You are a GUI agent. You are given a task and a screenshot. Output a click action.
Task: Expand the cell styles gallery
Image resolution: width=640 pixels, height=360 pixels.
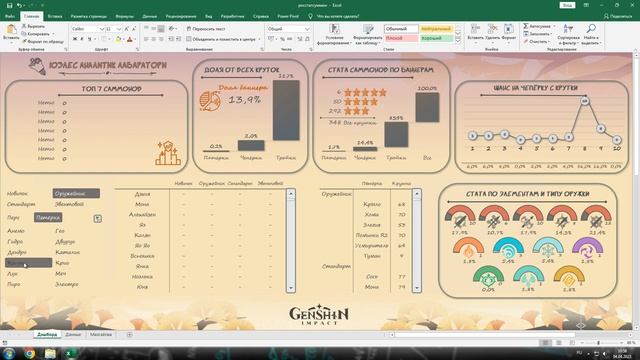coord(458,41)
